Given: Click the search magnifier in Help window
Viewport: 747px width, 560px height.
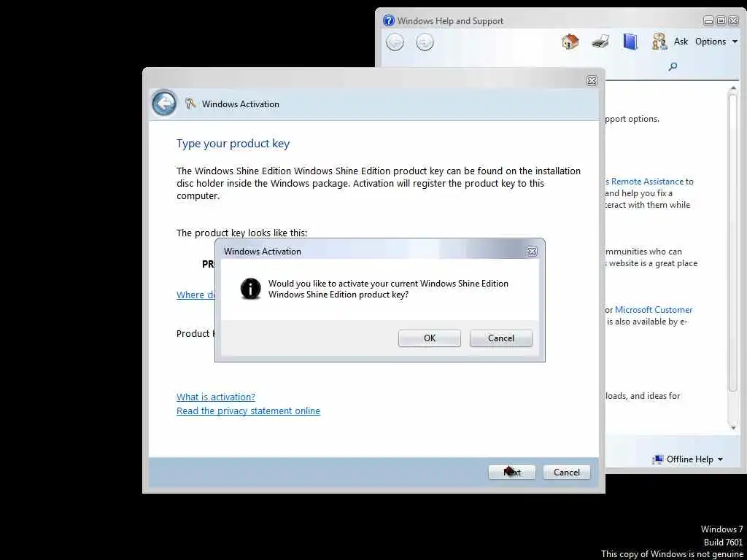Looking at the screenshot, I should [673, 66].
